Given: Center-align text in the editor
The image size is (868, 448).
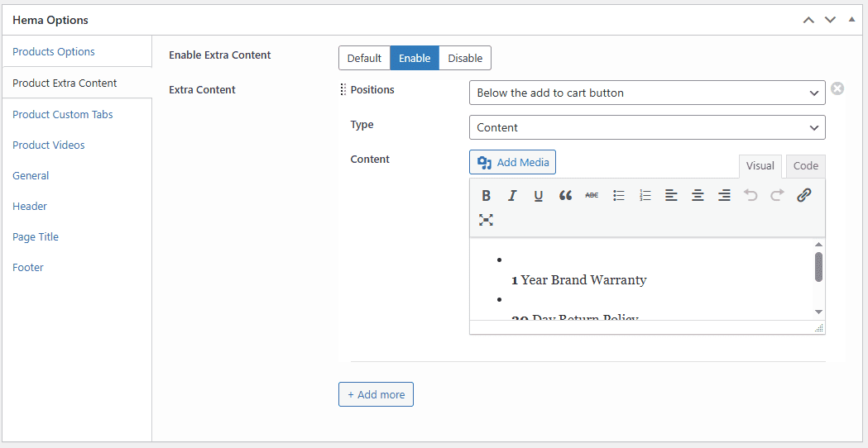Looking at the screenshot, I should (x=698, y=196).
